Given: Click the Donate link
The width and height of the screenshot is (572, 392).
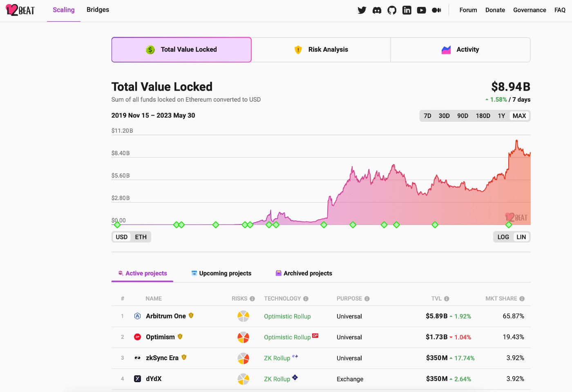Looking at the screenshot, I should (495, 10).
